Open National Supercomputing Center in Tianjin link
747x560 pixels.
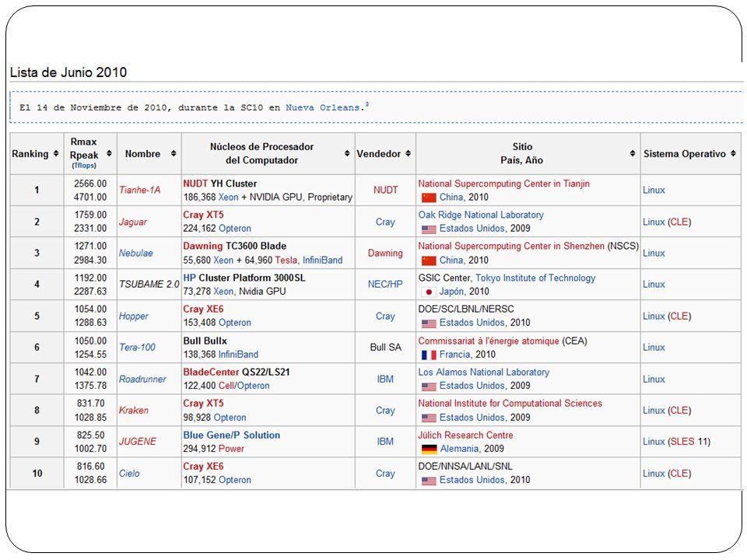503,184
